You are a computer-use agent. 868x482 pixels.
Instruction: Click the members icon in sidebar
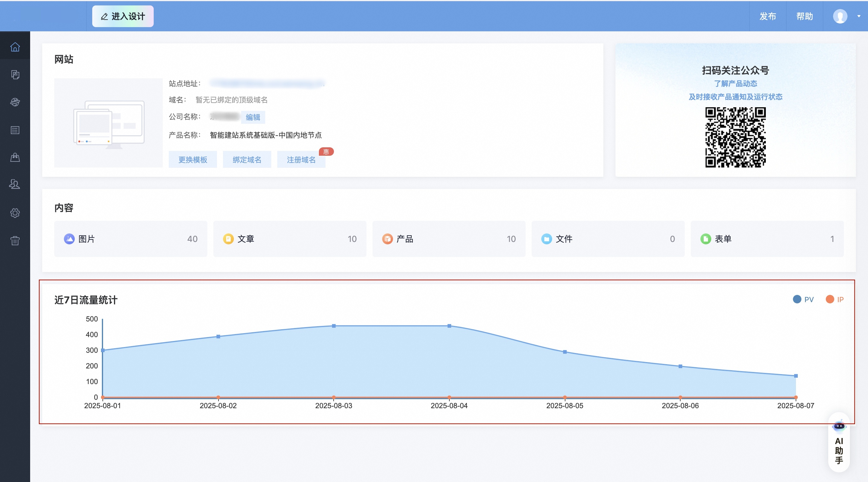(15, 184)
